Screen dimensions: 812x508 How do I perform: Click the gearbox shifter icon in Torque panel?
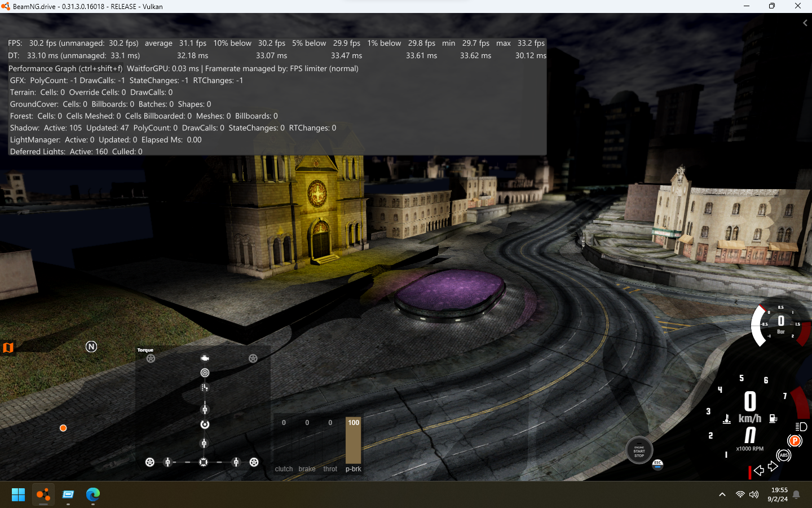click(x=205, y=388)
